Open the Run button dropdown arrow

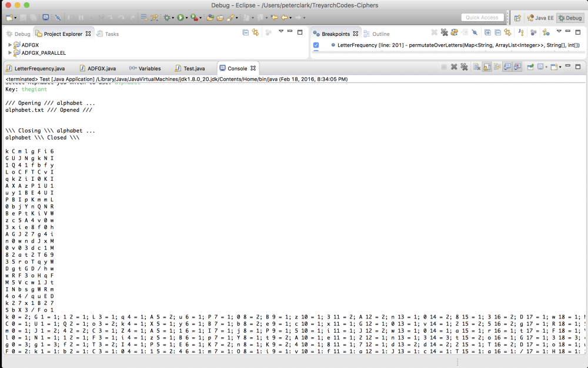pyautogui.click(x=187, y=18)
